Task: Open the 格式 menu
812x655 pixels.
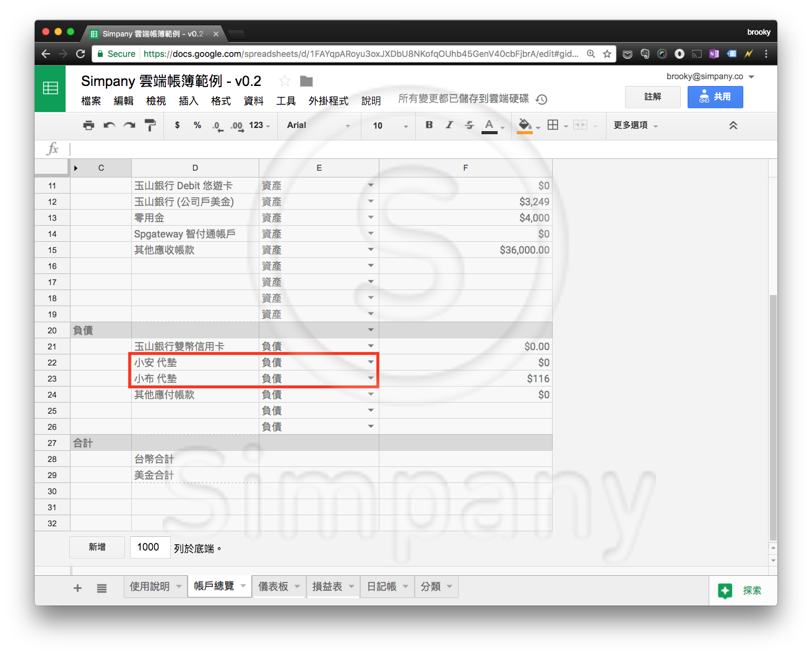Action: (220, 101)
